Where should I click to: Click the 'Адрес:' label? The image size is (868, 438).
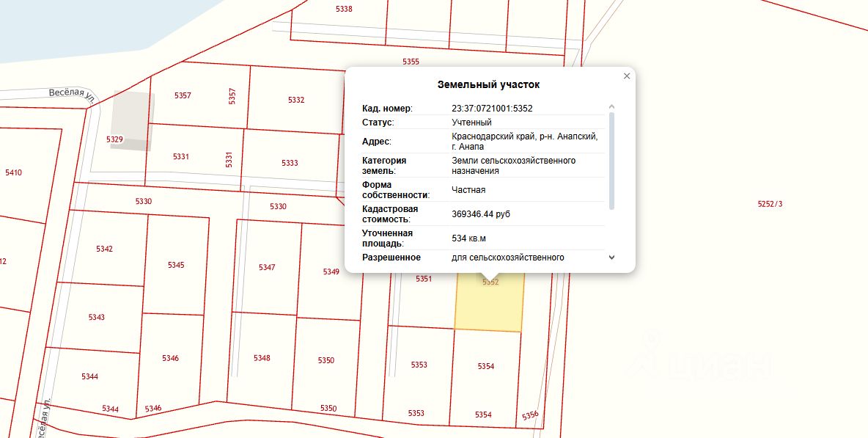[x=377, y=142]
